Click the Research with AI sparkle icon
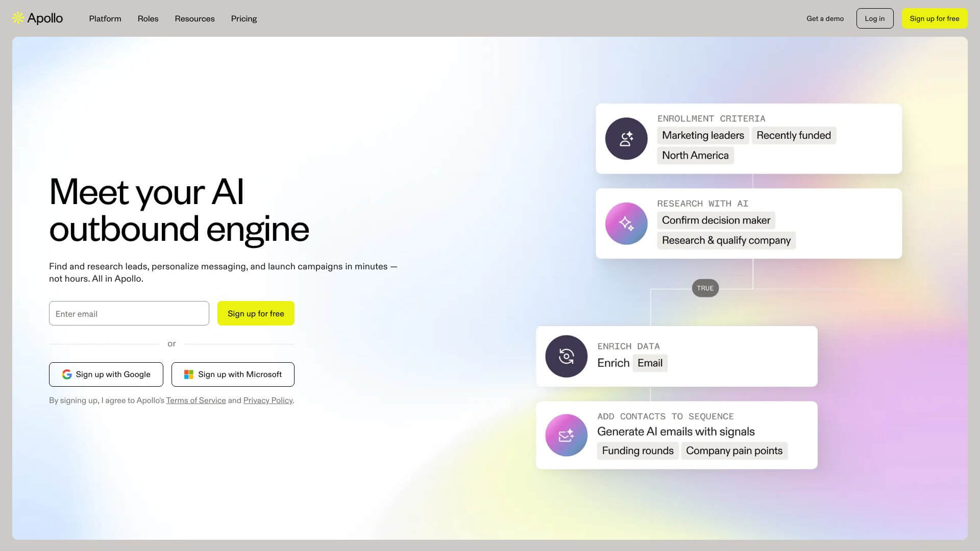 (x=626, y=223)
